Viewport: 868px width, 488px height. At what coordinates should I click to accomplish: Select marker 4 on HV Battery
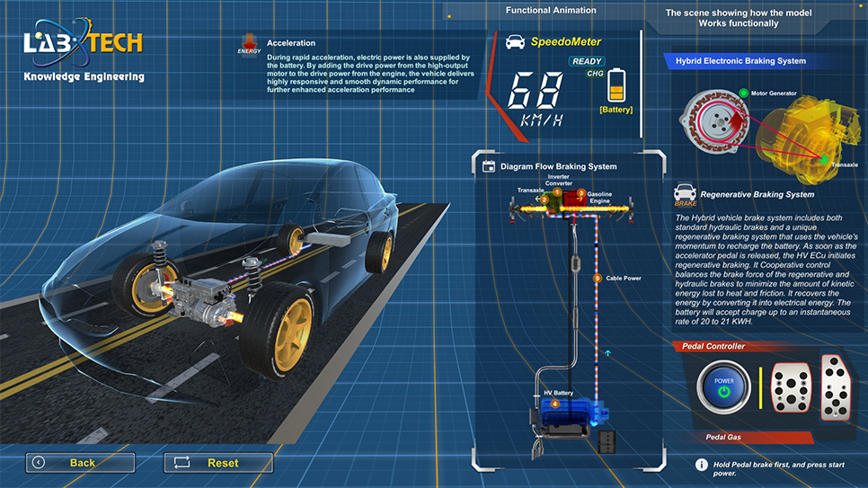click(x=554, y=404)
